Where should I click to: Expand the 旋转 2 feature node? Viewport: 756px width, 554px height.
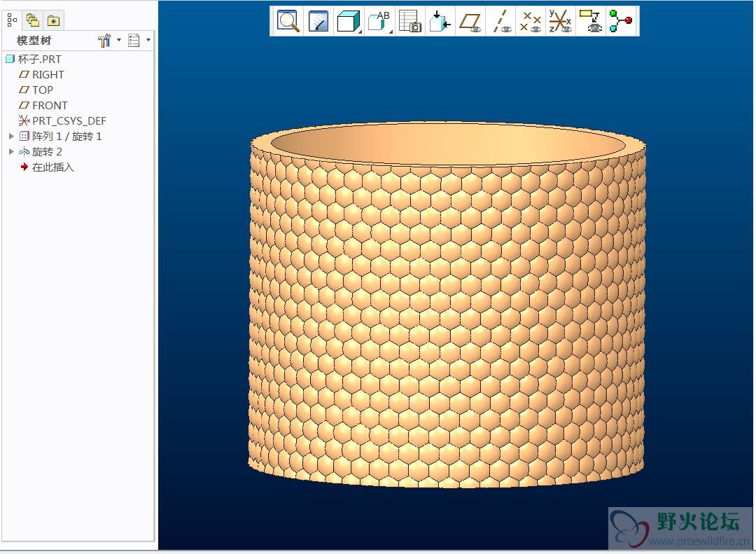[12, 151]
